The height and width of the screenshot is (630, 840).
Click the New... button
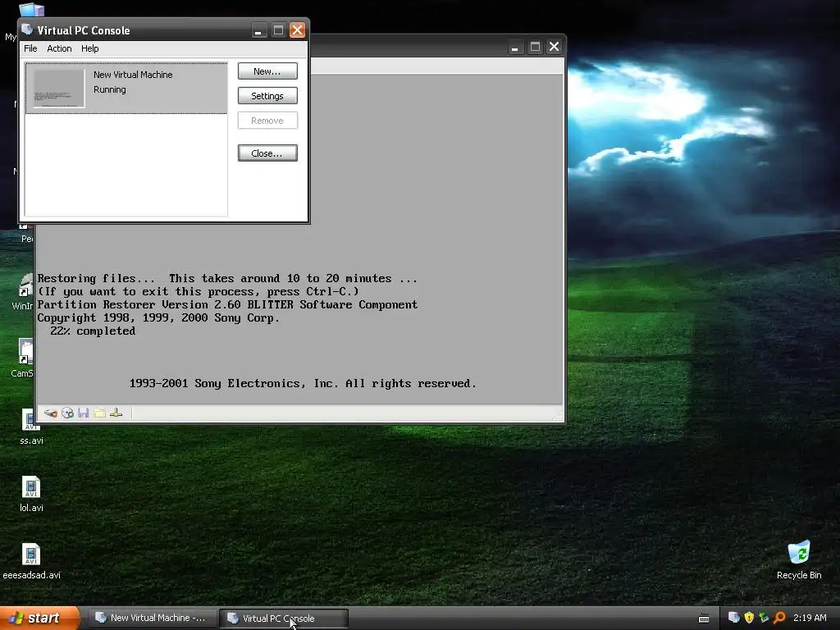[x=267, y=71]
